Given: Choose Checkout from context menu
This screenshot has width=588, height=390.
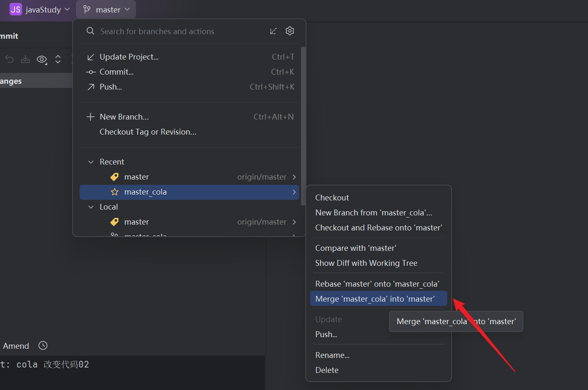Looking at the screenshot, I should pos(379,197).
